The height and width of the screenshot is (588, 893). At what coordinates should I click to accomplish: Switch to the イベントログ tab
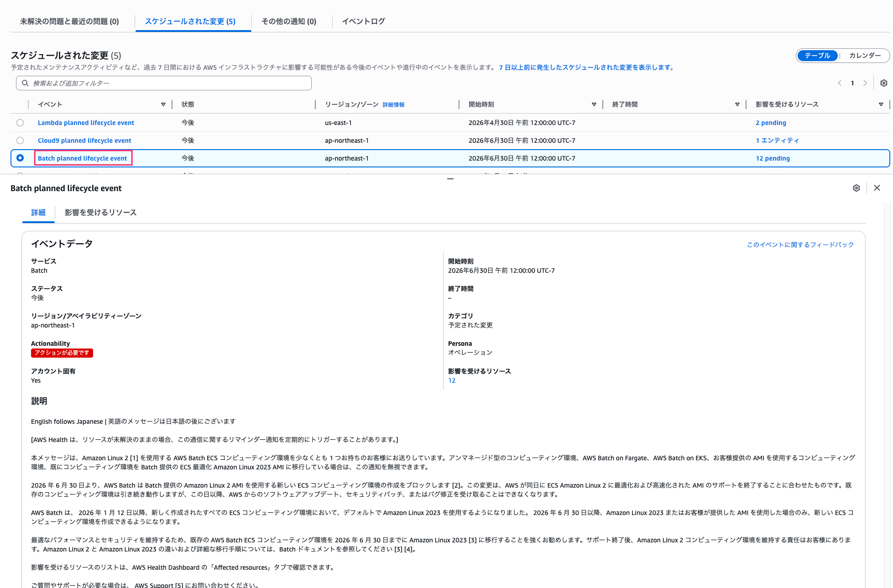tap(364, 21)
